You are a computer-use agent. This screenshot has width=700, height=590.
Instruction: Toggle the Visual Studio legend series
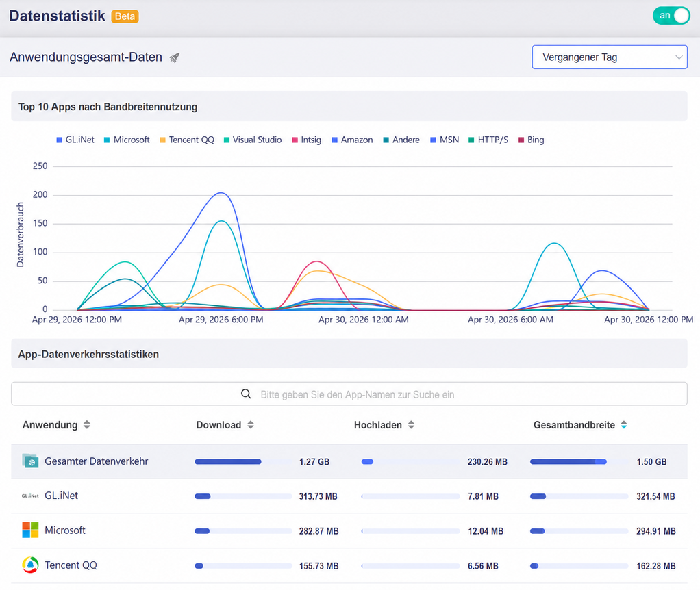click(253, 140)
